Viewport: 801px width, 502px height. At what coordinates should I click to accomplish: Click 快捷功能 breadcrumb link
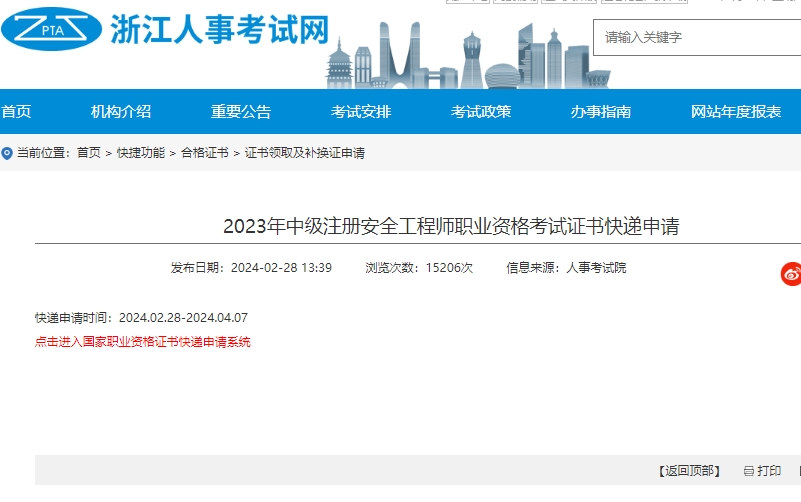click(141, 153)
